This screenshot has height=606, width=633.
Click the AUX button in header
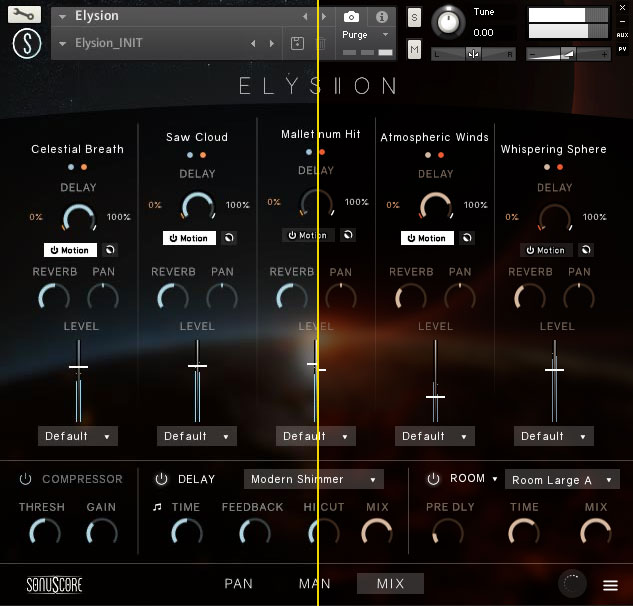(x=622, y=35)
